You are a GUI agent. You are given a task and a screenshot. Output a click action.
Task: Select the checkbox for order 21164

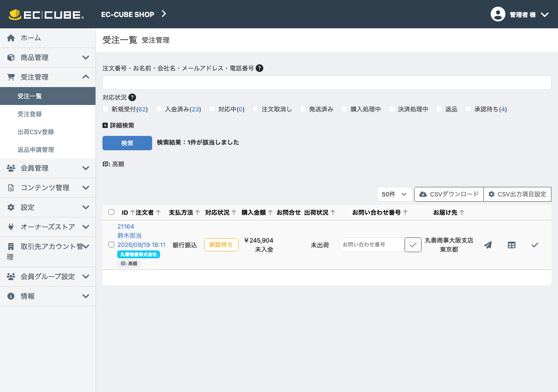111,244
